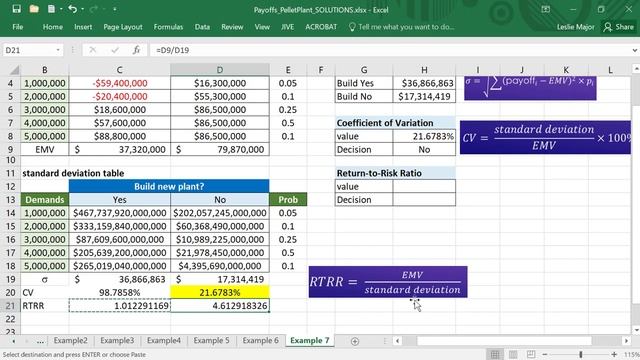
Task: Click the Leslie Major account name
Action: pyautogui.click(x=576, y=27)
